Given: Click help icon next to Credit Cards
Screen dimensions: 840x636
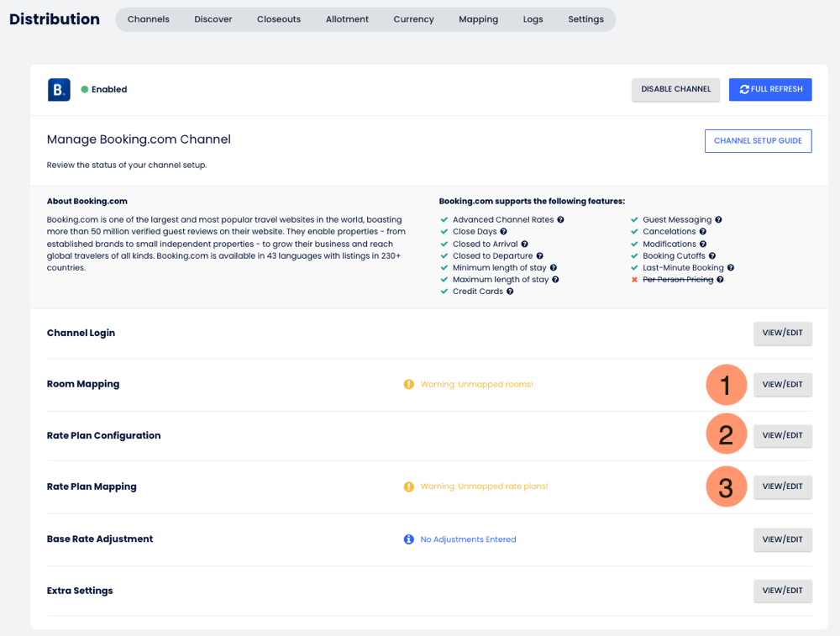Looking at the screenshot, I should point(510,292).
